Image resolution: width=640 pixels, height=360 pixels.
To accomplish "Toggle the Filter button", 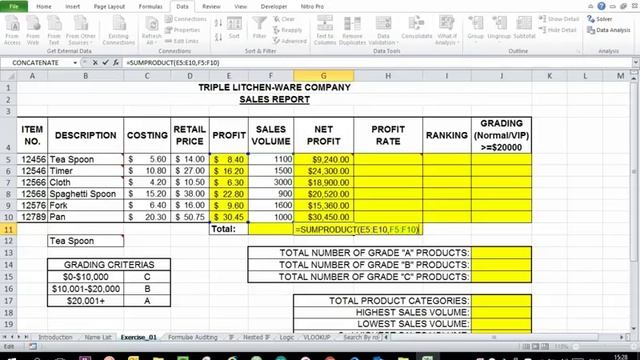I will coord(259,28).
